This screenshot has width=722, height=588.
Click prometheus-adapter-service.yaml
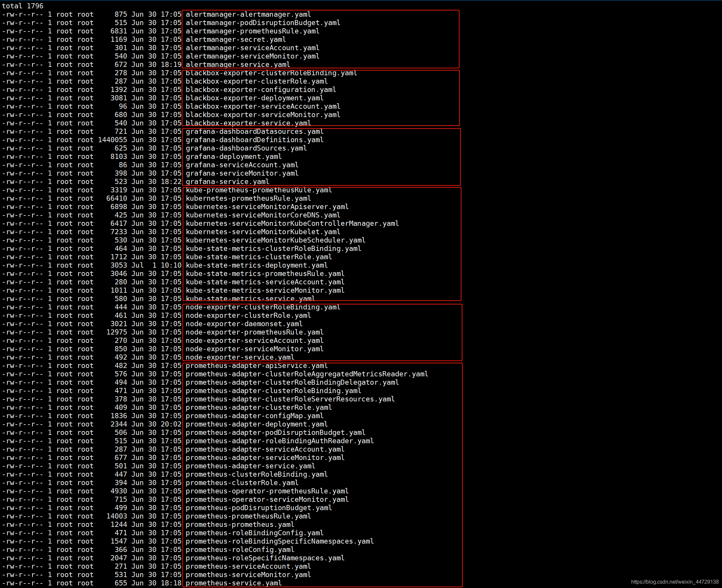[x=250, y=466]
